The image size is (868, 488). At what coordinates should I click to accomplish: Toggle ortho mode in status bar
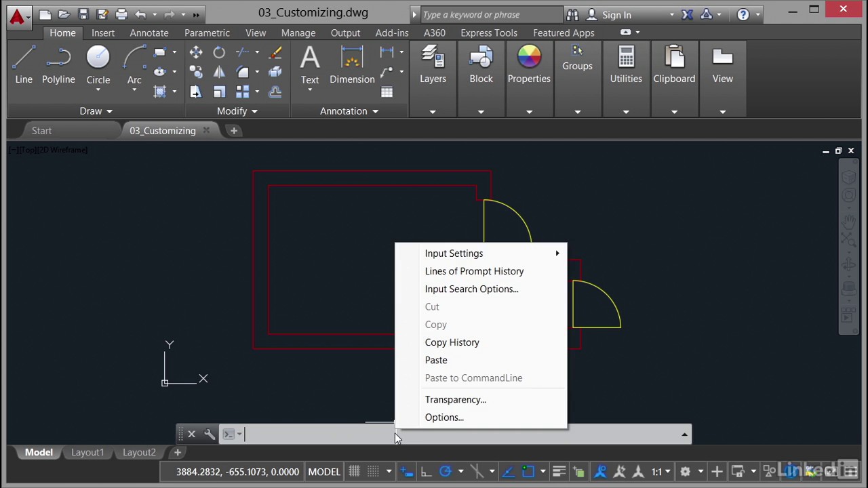click(425, 471)
